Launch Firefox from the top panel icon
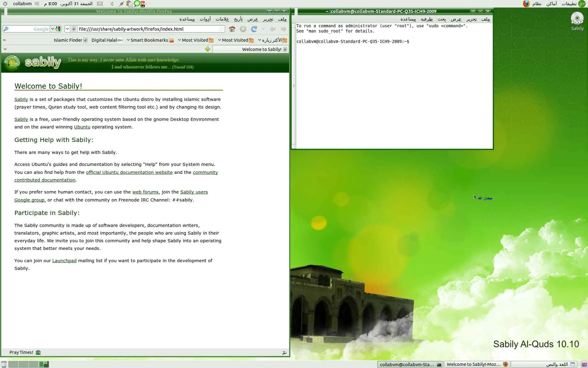Viewport: 588px width, 368px height. pos(526,4)
